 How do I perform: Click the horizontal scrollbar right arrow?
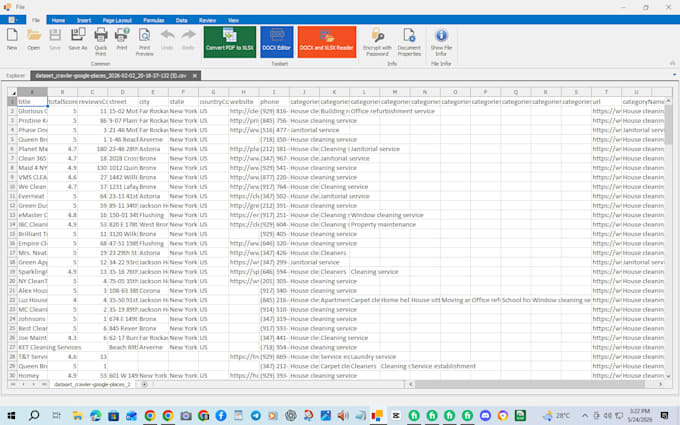click(x=660, y=384)
